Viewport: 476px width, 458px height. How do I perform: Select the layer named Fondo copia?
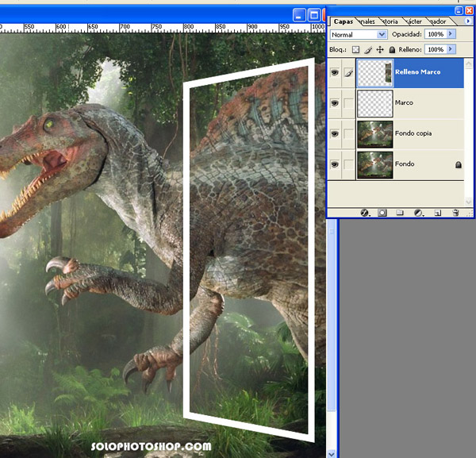coord(413,133)
